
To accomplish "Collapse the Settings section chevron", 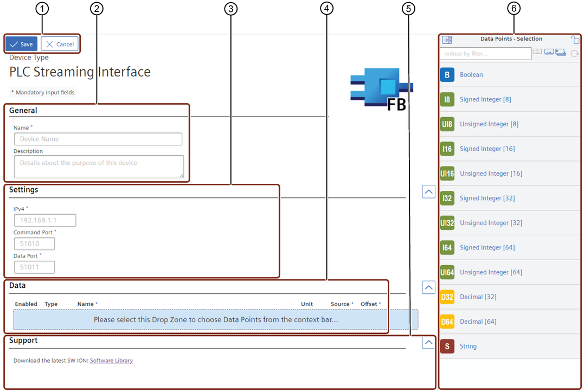I will pyautogui.click(x=429, y=192).
